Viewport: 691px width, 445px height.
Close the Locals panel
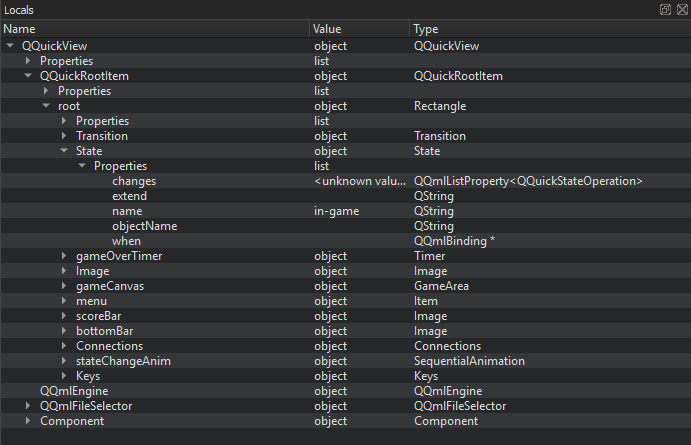[680, 9]
